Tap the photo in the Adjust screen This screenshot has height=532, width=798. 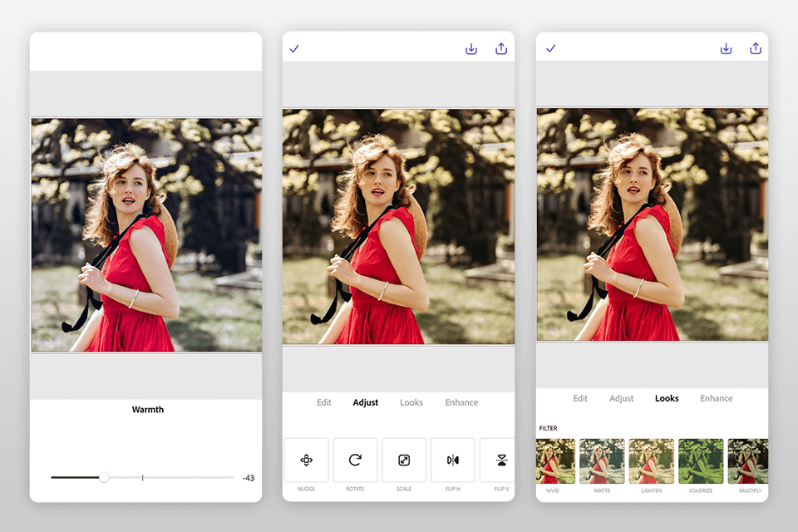coord(398,227)
